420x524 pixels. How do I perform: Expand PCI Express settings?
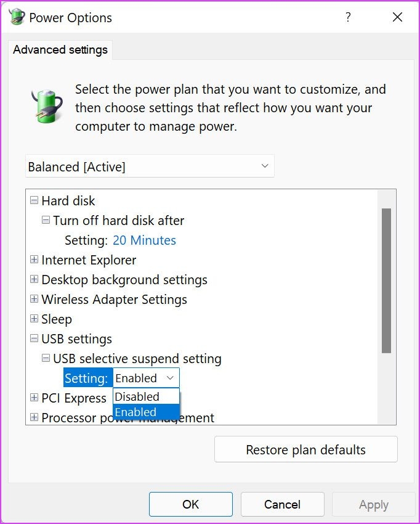pos(34,398)
